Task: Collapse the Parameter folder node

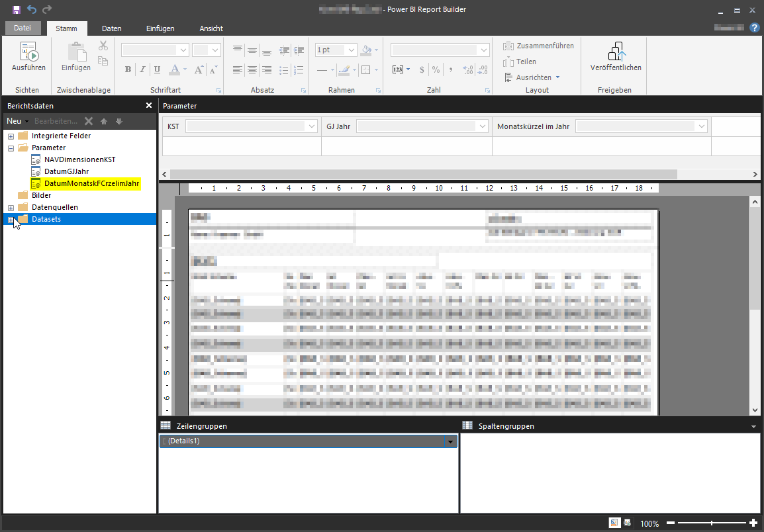Action: tap(11, 148)
